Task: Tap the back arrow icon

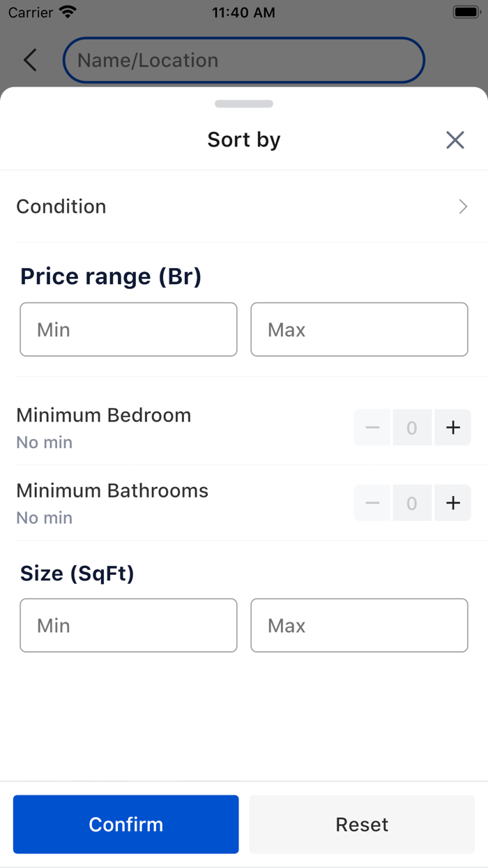Action: point(30,60)
